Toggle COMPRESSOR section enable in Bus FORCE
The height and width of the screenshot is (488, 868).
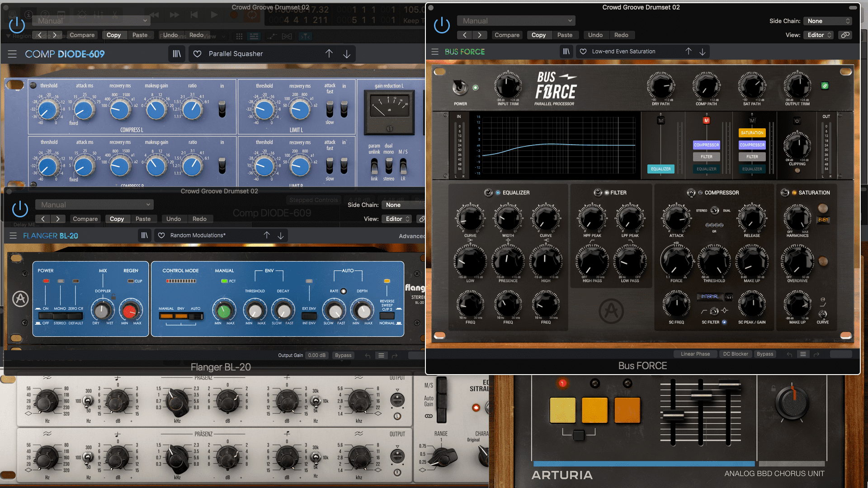point(691,192)
